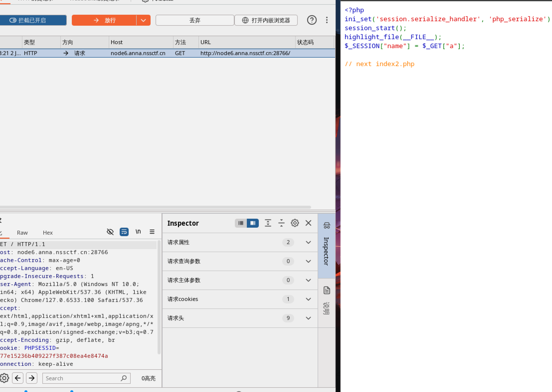Click the 打开内嵌浏览器 button
This screenshot has height=392, width=552.
pyautogui.click(x=266, y=20)
